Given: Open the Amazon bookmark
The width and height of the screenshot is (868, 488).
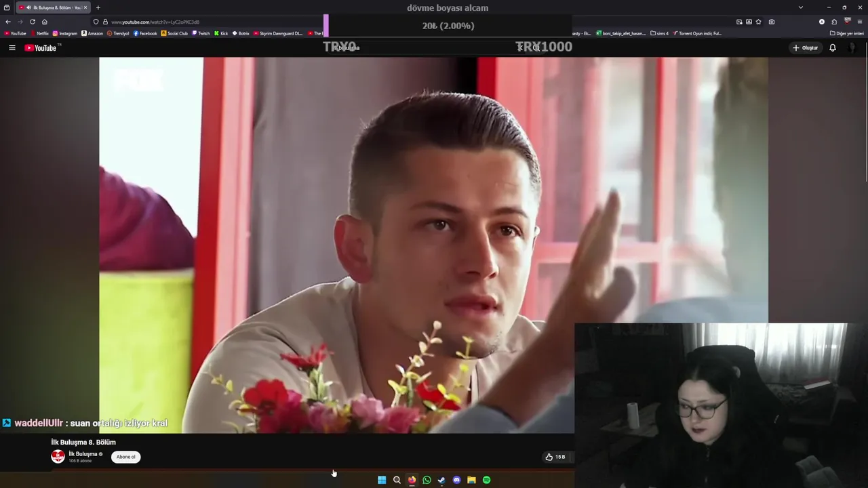Looking at the screenshot, I should [92, 33].
